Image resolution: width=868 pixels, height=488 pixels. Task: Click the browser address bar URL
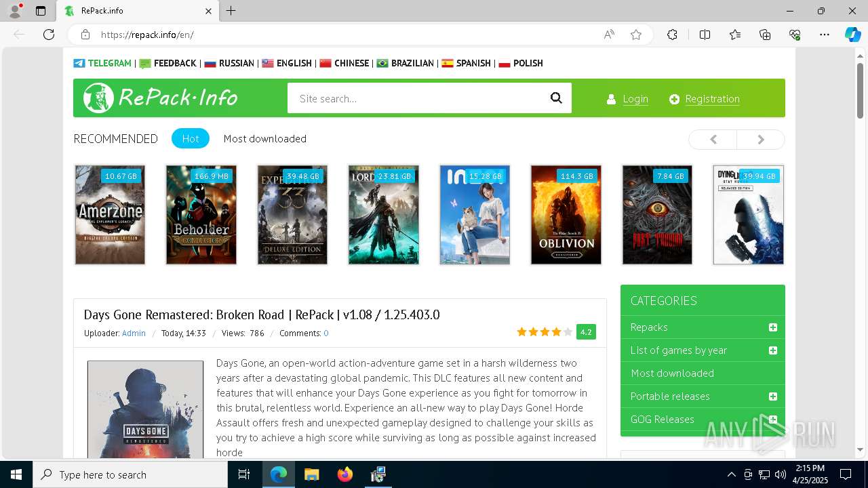tap(147, 35)
